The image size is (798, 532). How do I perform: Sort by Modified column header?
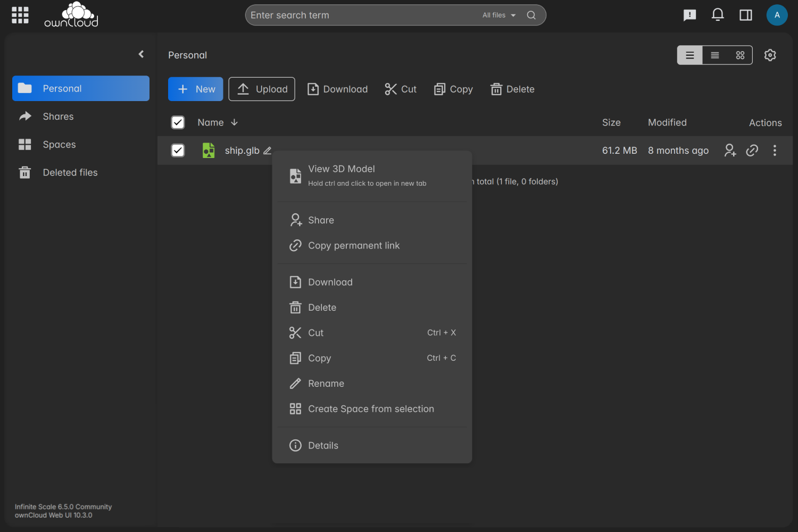pyautogui.click(x=667, y=122)
